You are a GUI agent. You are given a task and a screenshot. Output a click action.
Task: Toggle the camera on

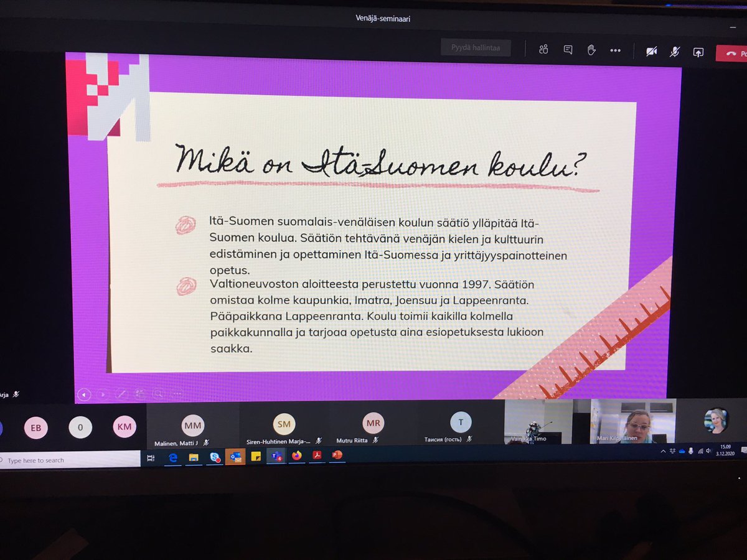pyautogui.click(x=651, y=52)
